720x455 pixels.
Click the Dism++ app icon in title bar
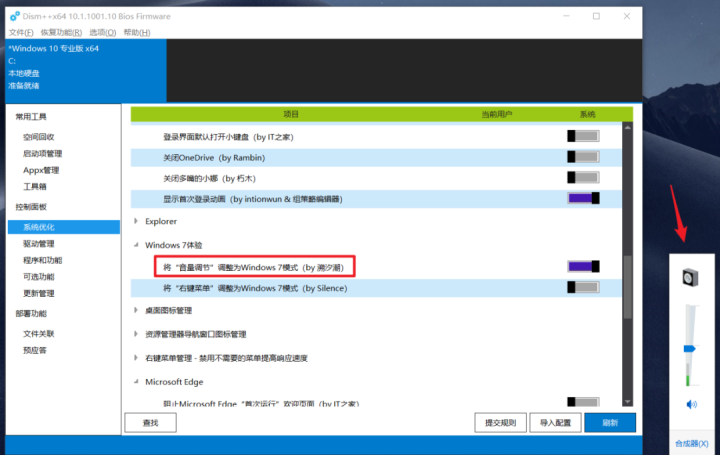coord(15,17)
